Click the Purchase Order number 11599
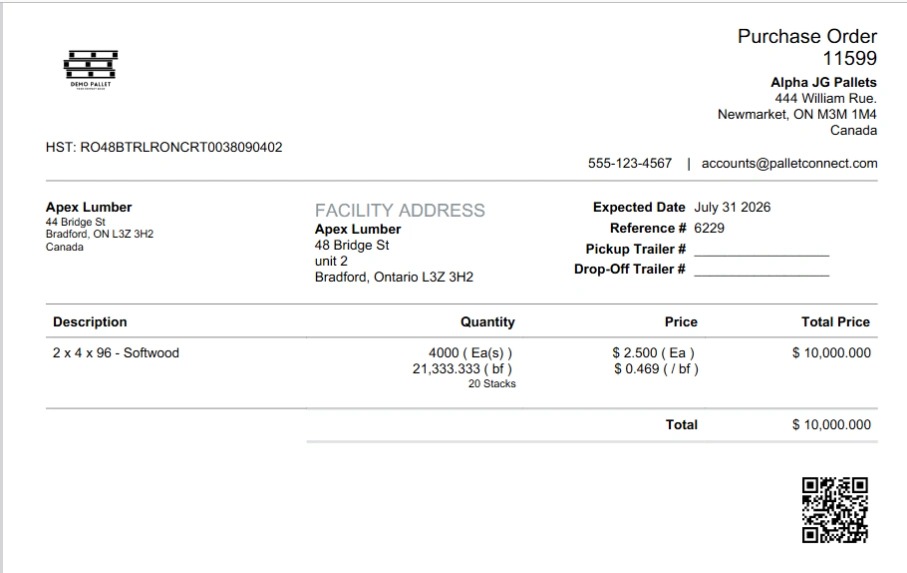Viewport: 907px width, 573px height. tap(850, 58)
